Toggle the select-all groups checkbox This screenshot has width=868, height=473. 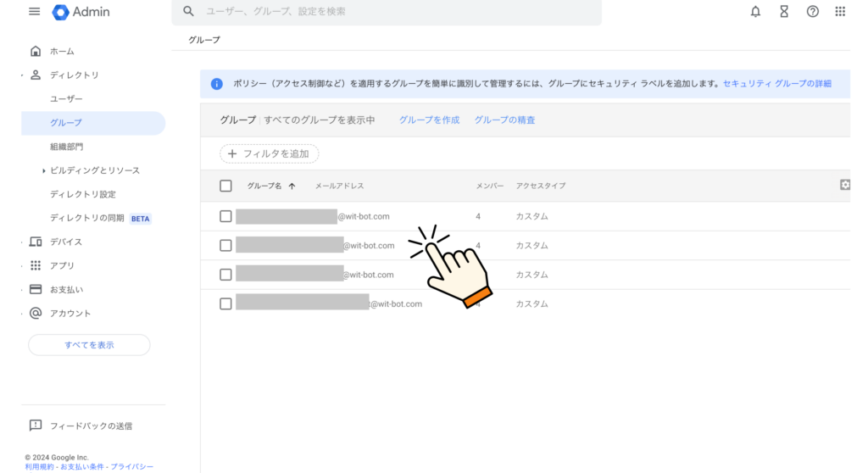tap(225, 186)
